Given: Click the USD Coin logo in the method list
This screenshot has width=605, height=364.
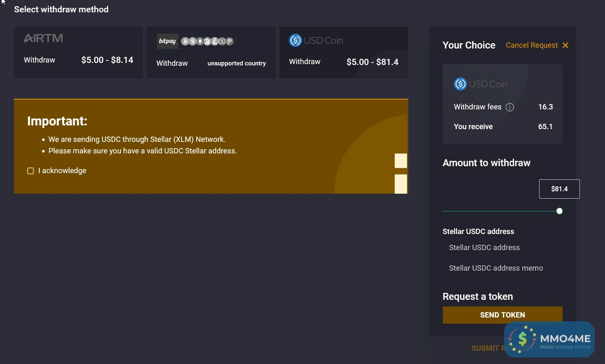Looking at the screenshot, I should [x=316, y=40].
